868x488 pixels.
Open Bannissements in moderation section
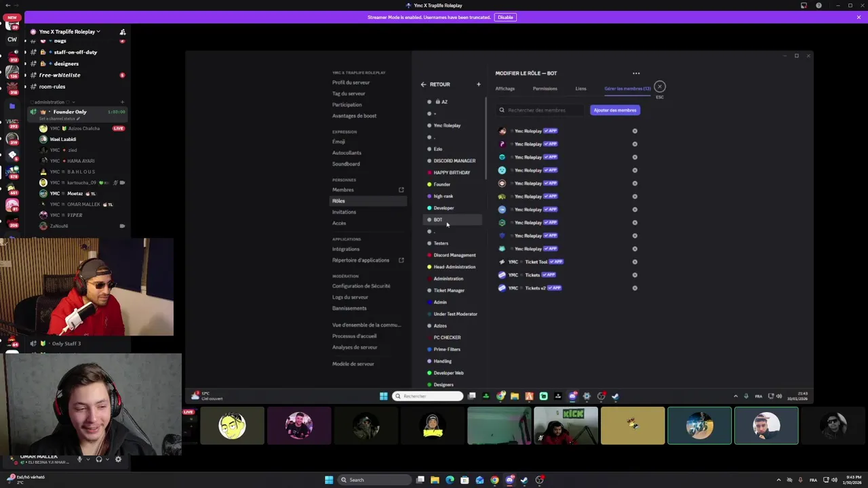[x=349, y=308]
